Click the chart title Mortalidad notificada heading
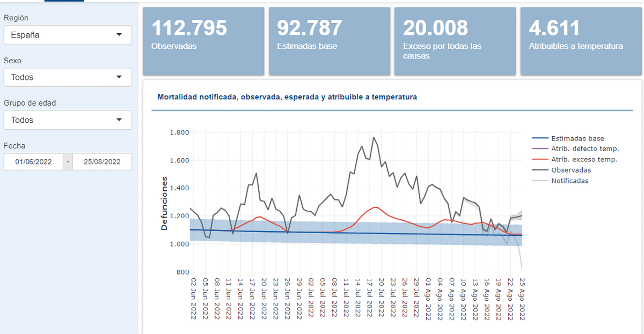 (x=287, y=97)
